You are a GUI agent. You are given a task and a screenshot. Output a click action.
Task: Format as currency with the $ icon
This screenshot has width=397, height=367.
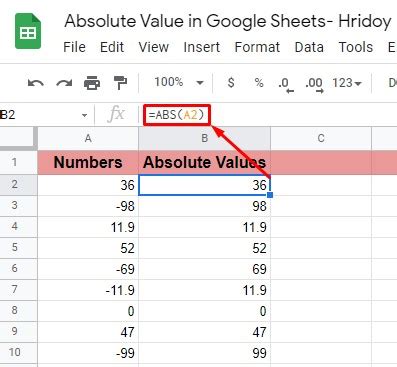tap(231, 82)
